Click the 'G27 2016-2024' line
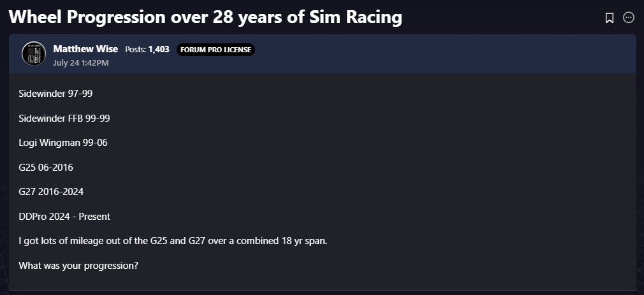 point(51,192)
